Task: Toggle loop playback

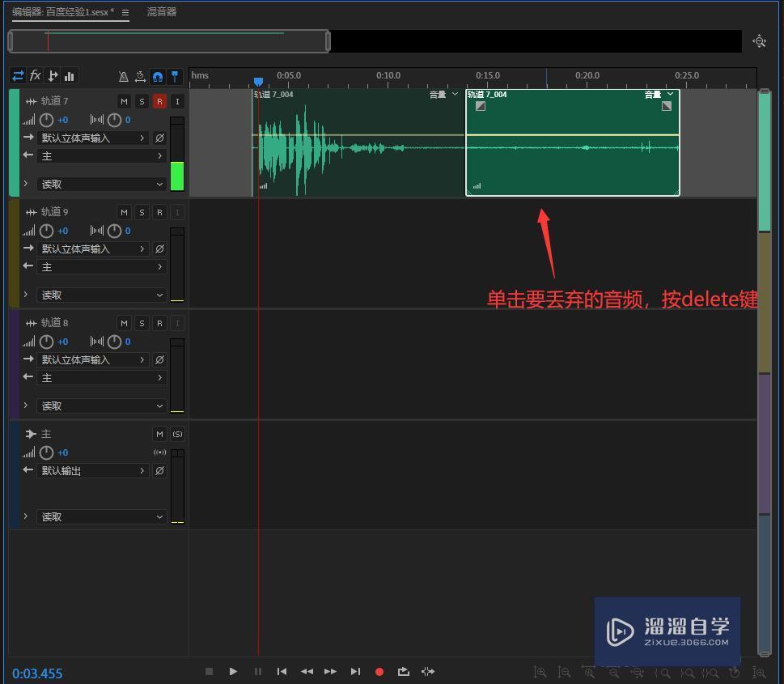Action: click(x=404, y=672)
